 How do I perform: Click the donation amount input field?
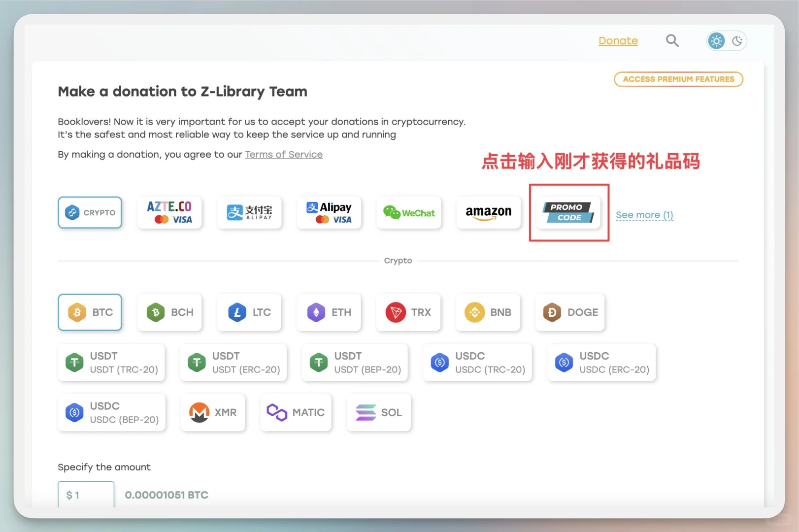(86, 495)
